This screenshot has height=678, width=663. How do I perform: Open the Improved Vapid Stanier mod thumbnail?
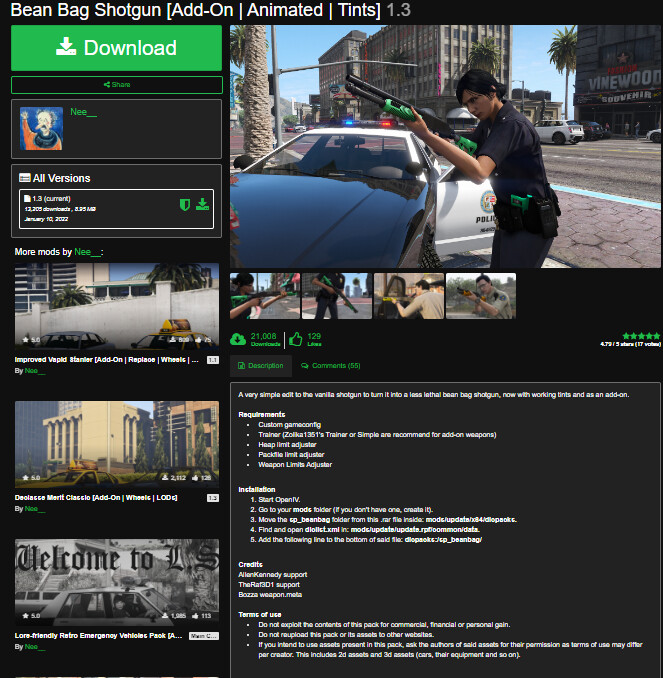(x=117, y=306)
